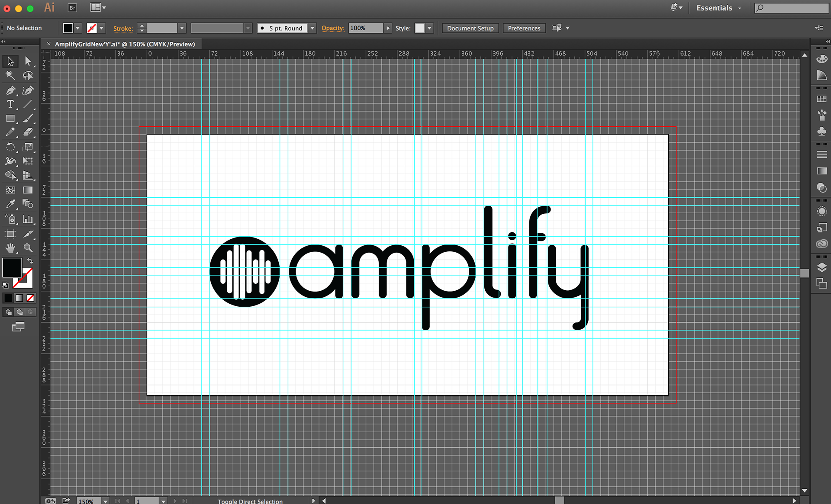Select the Rectangle tool
Image resolution: width=831 pixels, height=504 pixels.
(10, 118)
